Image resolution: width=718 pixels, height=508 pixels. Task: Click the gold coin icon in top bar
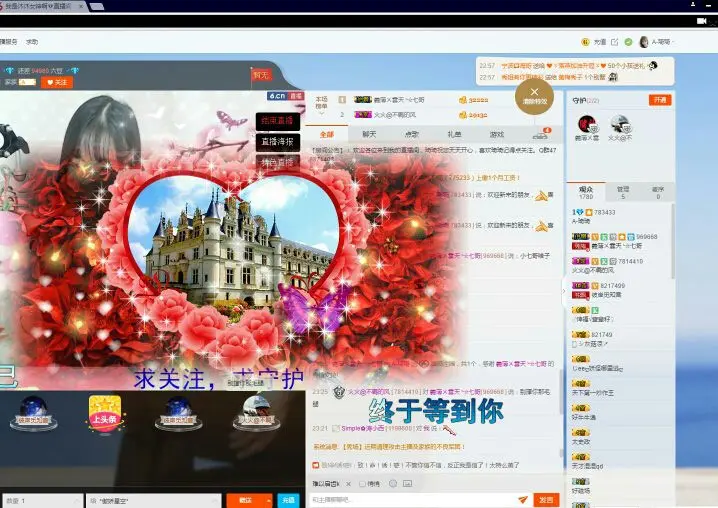pyautogui.click(x=585, y=42)
